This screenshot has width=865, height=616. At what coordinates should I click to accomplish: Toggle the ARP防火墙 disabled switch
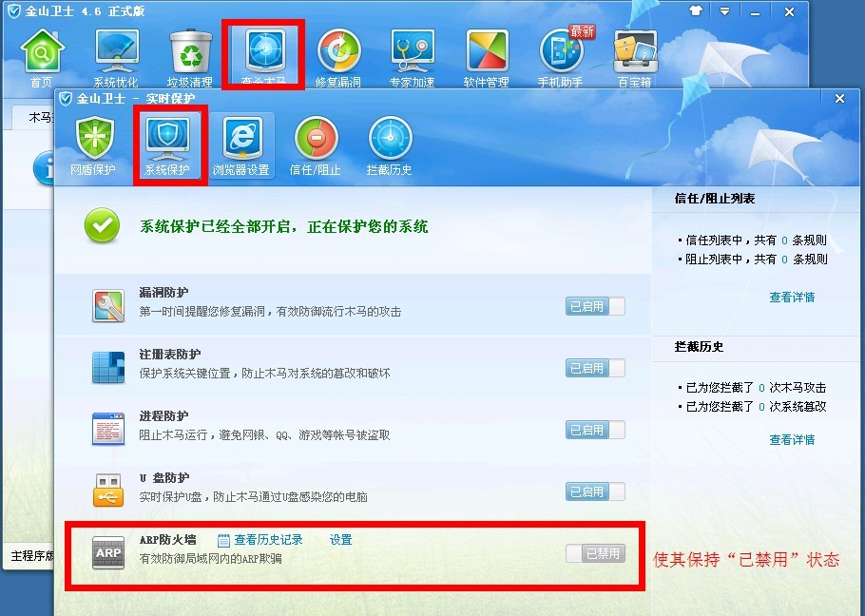pyautogui.click(x=595, y=553)
